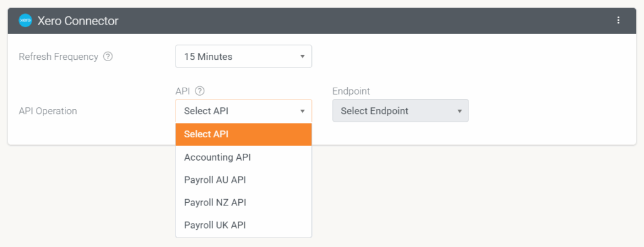
Task: Select Accounting API from the list
Action: pyautogui.click(x=243, y=158)
